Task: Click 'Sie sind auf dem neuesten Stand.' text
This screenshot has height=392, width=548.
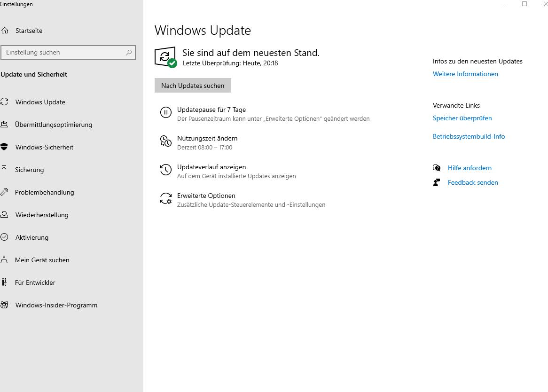Action: [251, 53]
